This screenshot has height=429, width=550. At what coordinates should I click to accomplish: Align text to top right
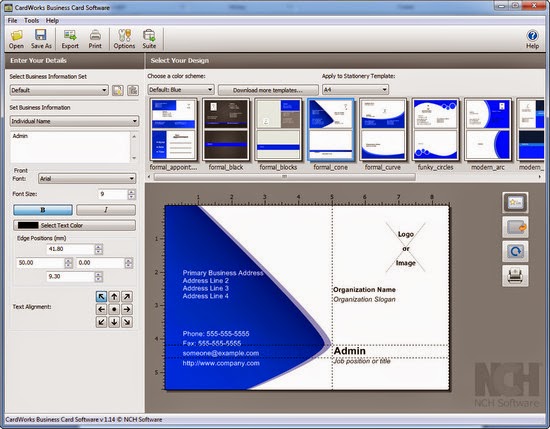[x=127, y=297]
